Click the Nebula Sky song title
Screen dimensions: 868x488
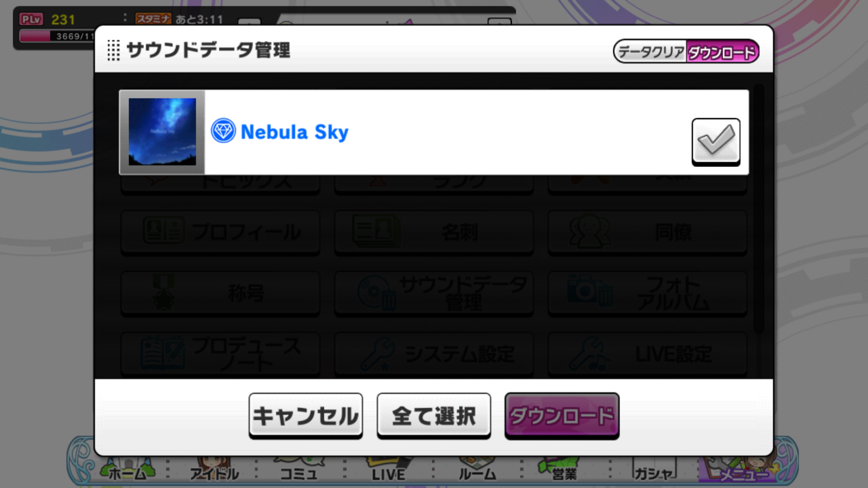click(x=295, y=132)
